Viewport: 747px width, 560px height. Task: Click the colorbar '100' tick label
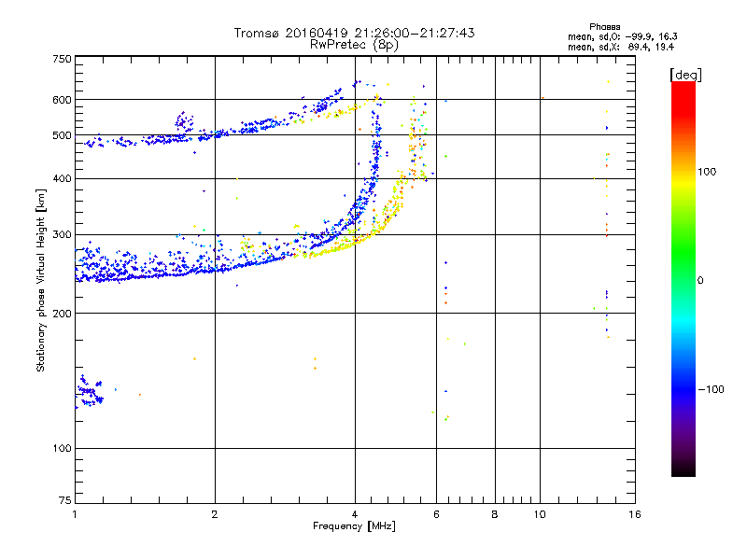click(707, 172)
